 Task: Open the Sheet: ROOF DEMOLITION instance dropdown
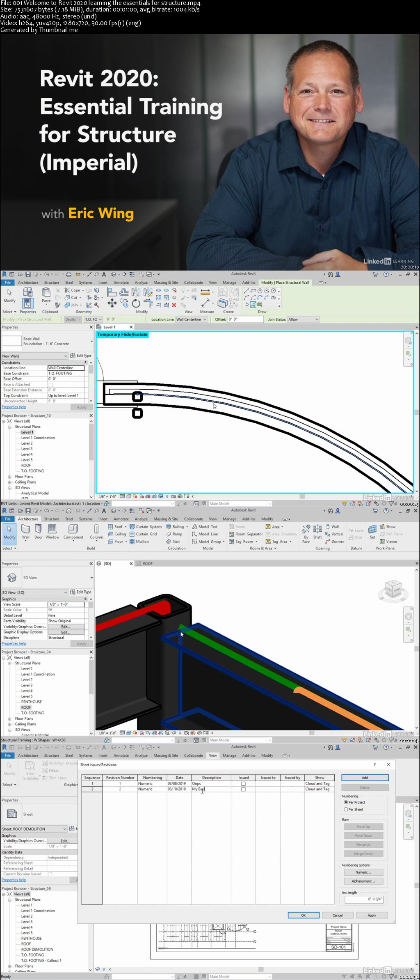click(34, 829)
